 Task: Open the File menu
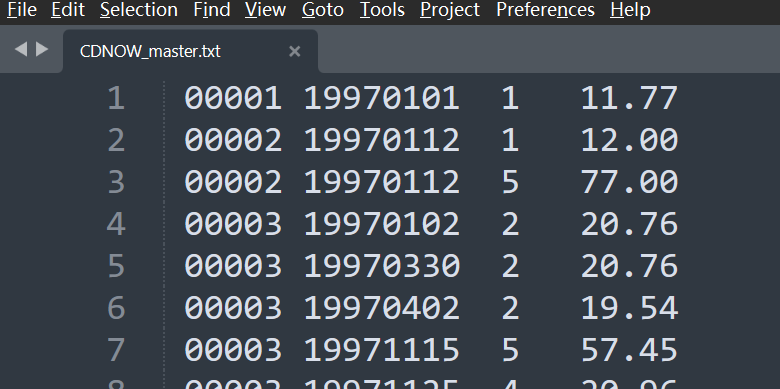click(x=22, y=10)
